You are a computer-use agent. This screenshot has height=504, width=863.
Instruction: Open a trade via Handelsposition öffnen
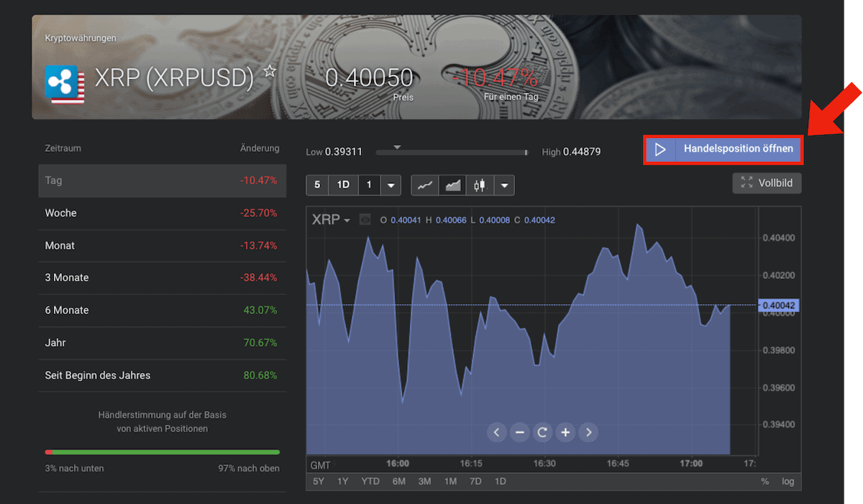point(723,149)
